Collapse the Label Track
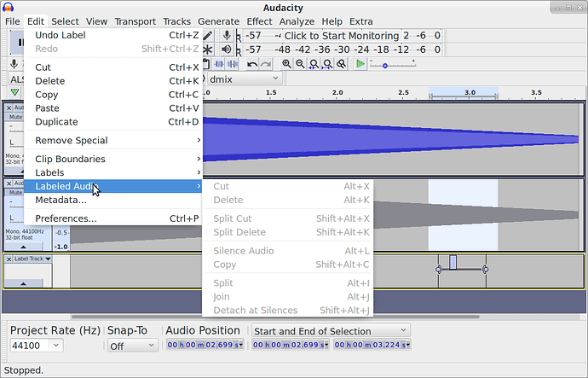The width and height of the screenshot is (588, 378). 23,284
